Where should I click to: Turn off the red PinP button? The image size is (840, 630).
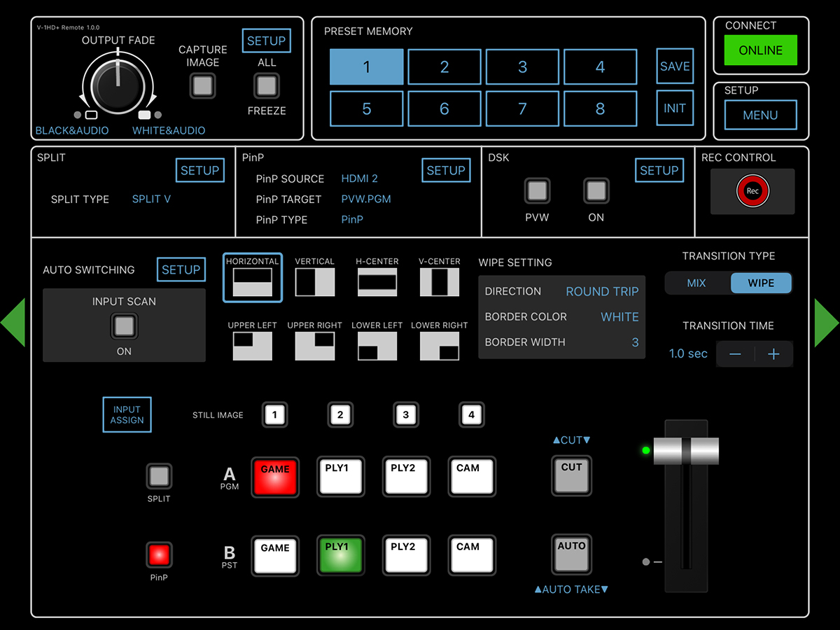coord(159,556)
